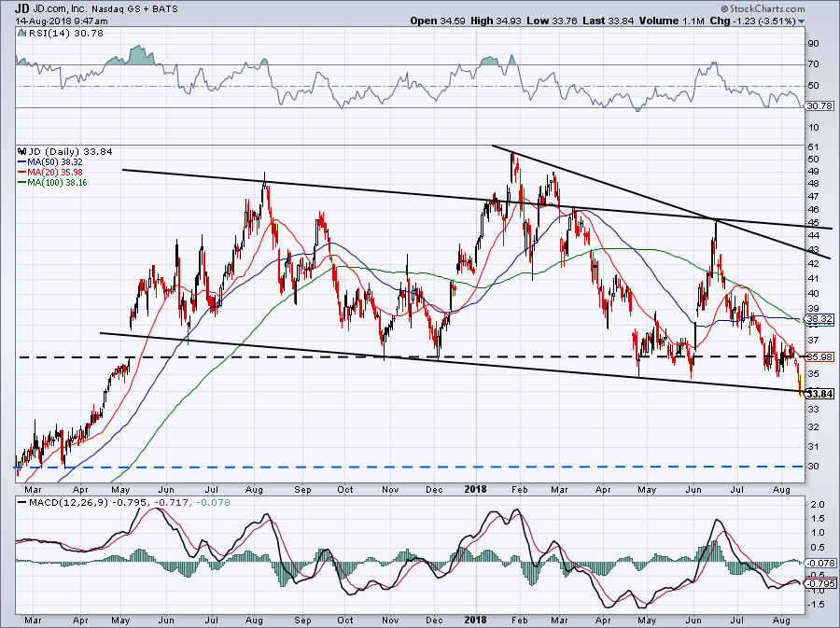Click the MA(100) 38.16 legend text
This screenshot has width=840, height=628.
pyautogui.click(x=57, y=183)
